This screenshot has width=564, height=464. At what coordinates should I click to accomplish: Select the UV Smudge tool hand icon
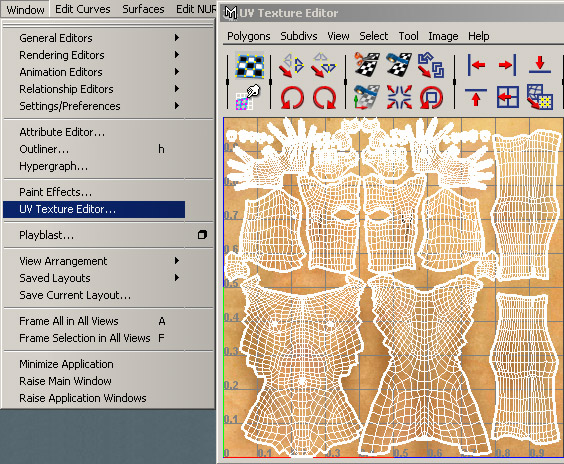pos(247,97)
